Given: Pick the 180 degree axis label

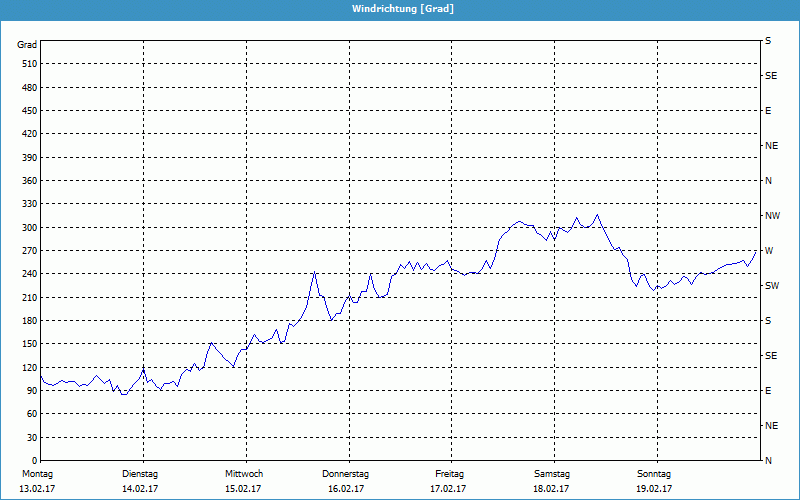Looking at the screenshot, I should pyautogui.click(x=27, y=321).
